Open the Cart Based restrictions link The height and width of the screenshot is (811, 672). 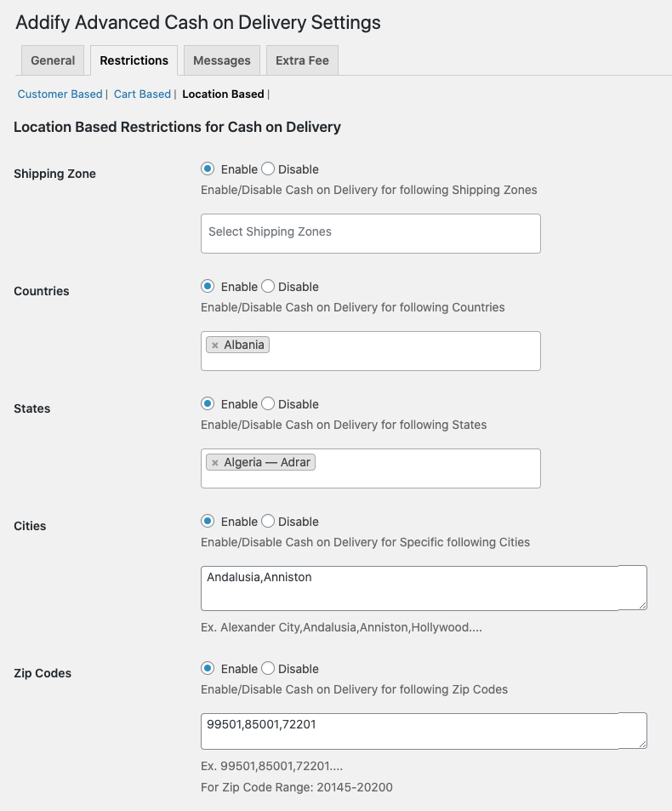tap(142, 94)
